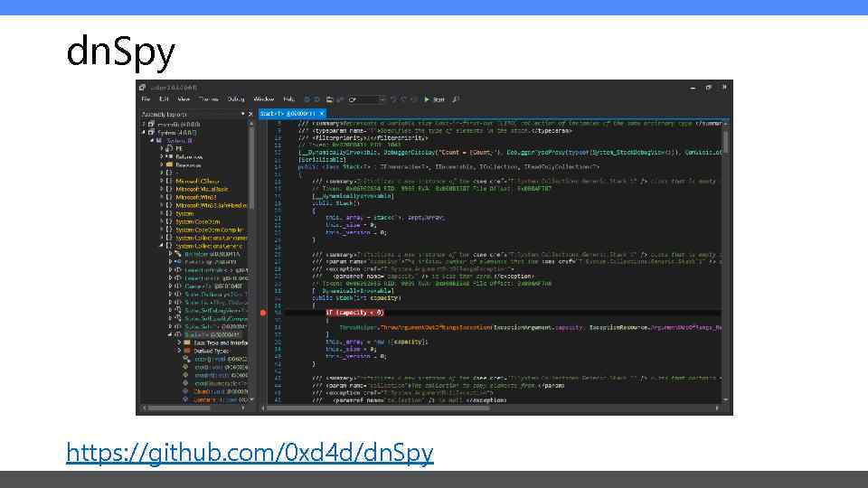The height and width of the screenshot is (488, 868).
Task: Collapse the System.dll module node
Action: (x=152, y=141)
